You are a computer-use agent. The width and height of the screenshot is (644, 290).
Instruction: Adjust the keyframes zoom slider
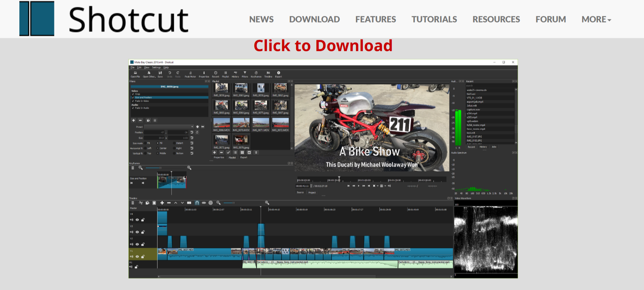165,168
